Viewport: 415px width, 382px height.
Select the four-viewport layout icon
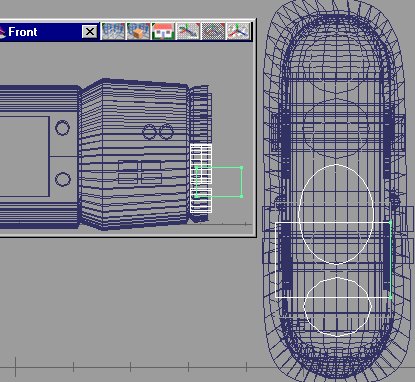(x=113, y=32)
